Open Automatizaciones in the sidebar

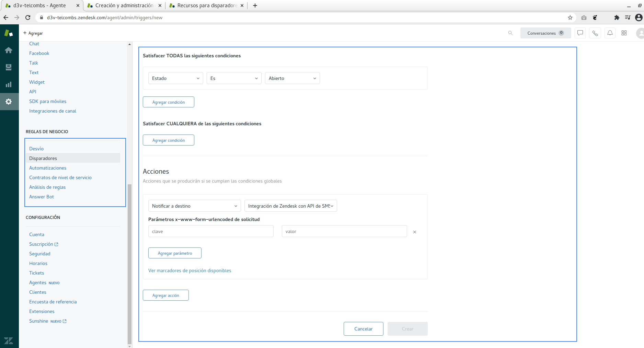[48, 168]
